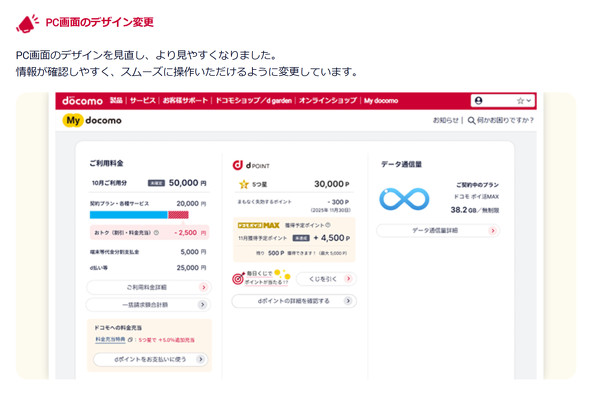Image resolution: width=590 pixels, height=393 pixels.
Task: Click the 30,000 P point balance
Action: coord(331,184)
